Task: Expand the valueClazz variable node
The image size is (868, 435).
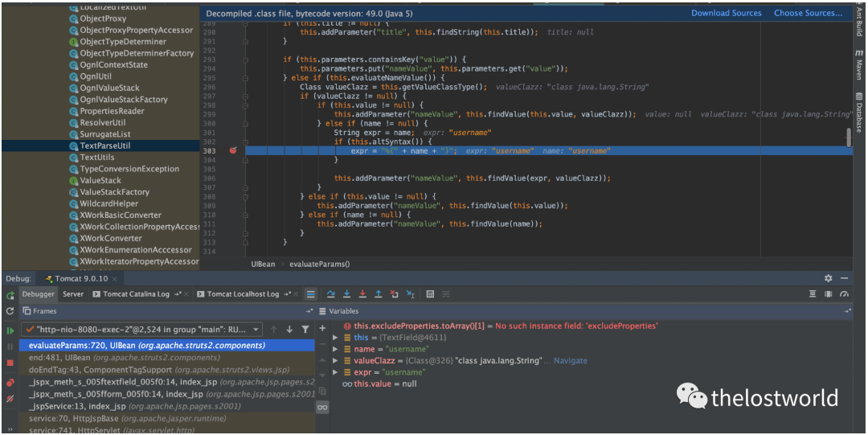Action: pyautogui.click(x=336, y=361)
